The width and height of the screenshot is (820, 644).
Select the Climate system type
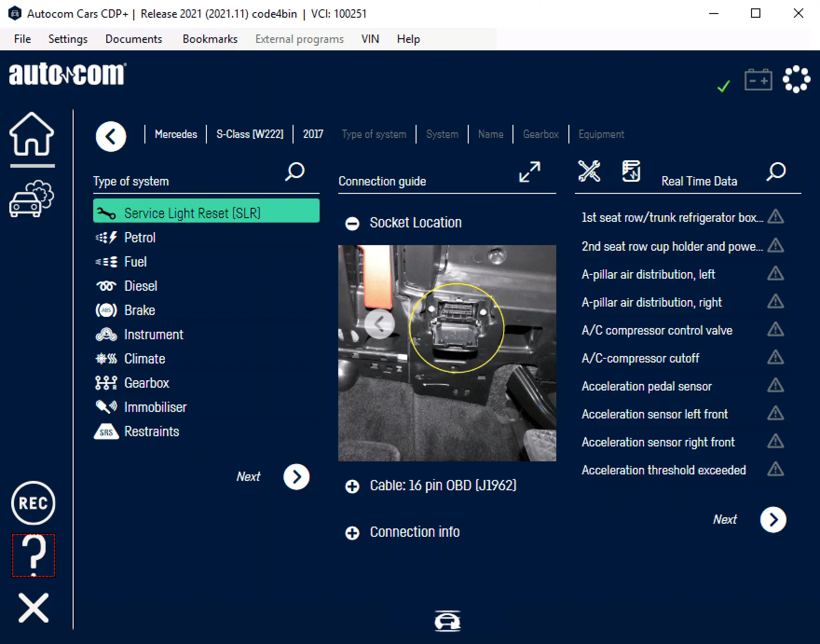pyautogui.click(x=206, y=359)
